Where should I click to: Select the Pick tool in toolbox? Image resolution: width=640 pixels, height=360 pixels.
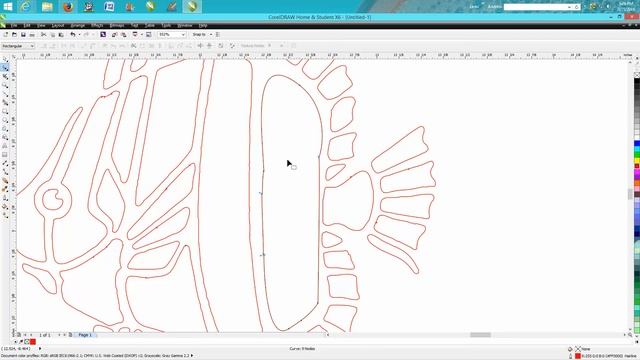tap(5, 59)
